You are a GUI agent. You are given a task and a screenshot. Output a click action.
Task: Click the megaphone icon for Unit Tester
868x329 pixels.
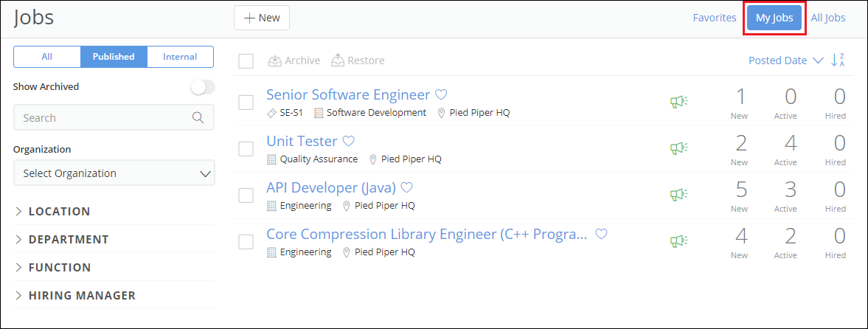click(678, 148)
